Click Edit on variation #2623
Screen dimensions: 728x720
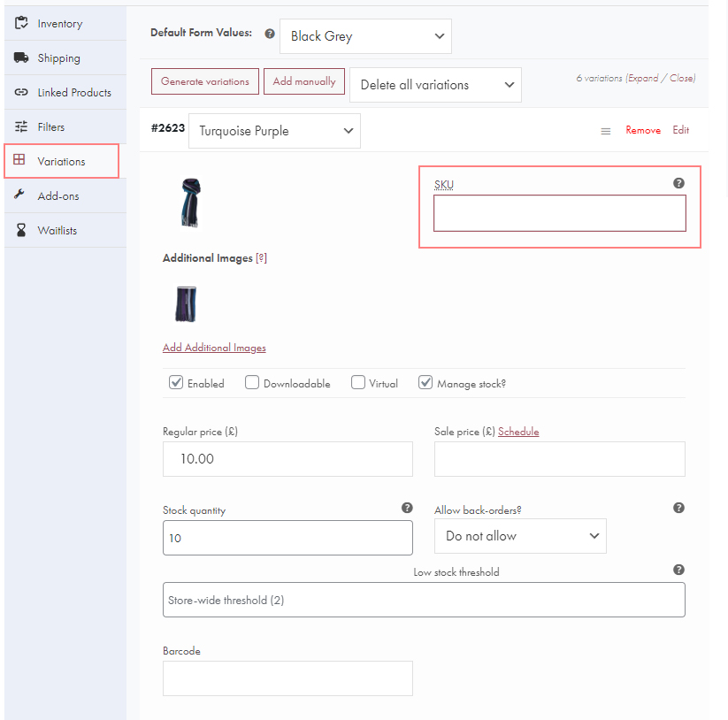[680, 130]
